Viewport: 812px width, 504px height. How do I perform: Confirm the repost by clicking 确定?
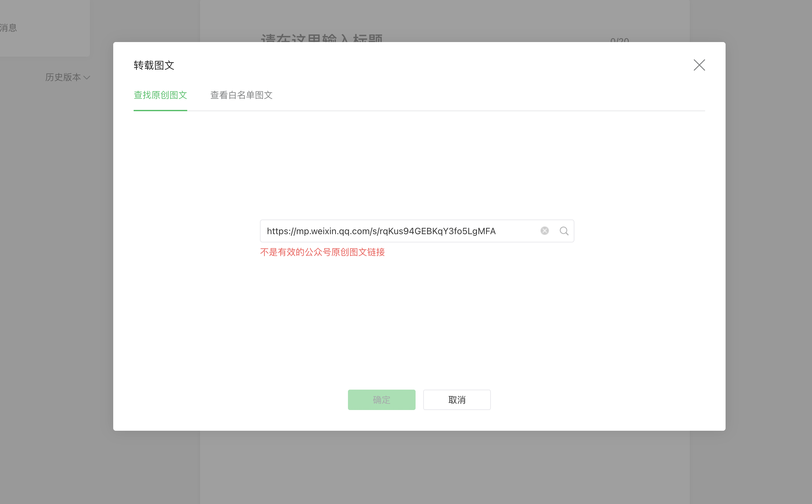point(381,400)
